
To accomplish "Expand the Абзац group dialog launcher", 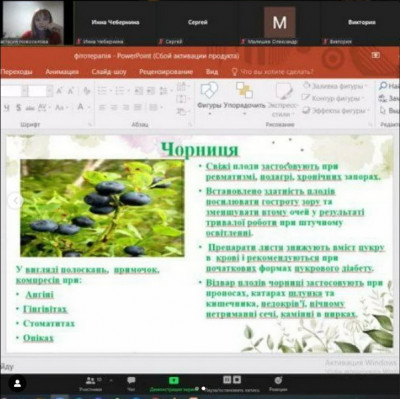I will [x=190, y=125].
